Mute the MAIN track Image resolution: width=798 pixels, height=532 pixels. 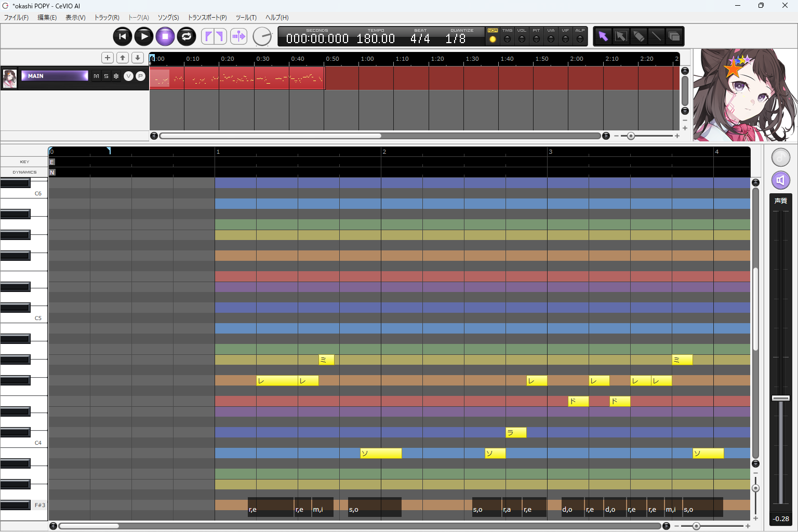(x=96, y=76)
